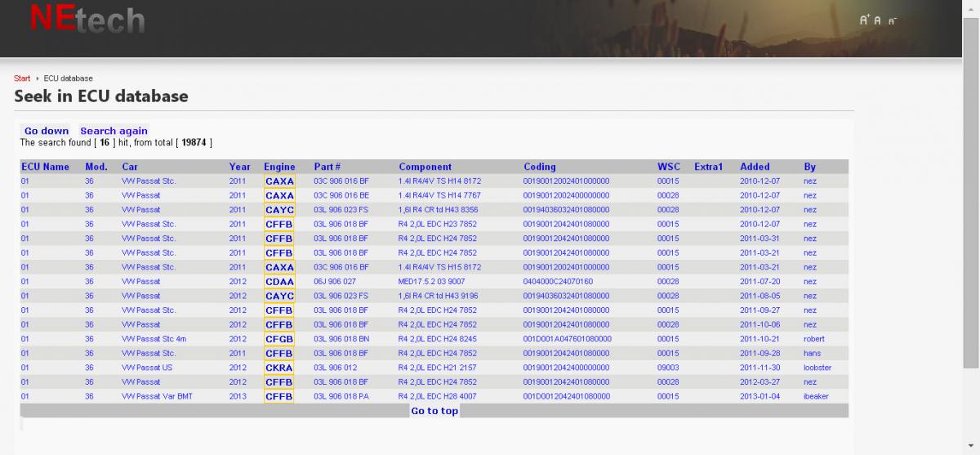Click component R4 2,0L EDC H24 8245
This screenshot has height=455, width=980.
(x=438, y=339)
